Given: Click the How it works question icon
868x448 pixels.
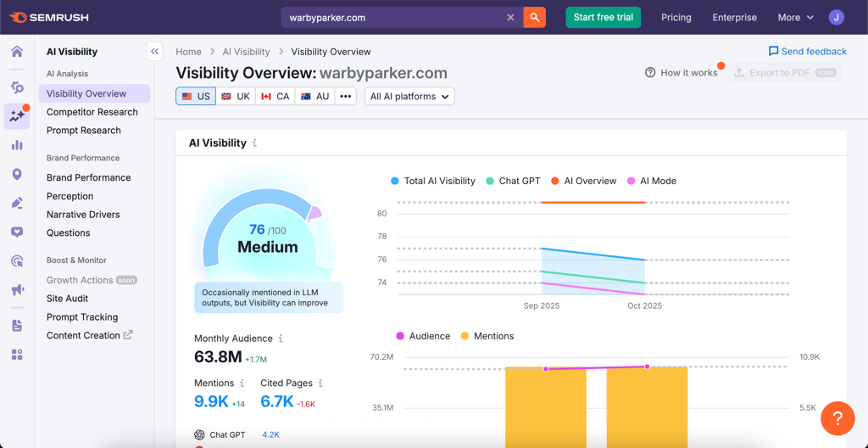Looking at the screenshot, I should point(650,73).
